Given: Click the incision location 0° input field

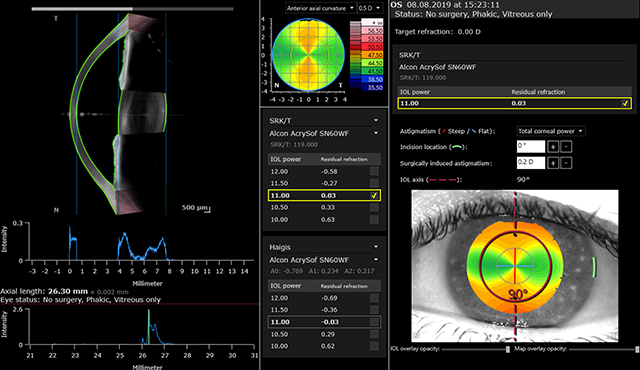Looking at the screenshot, I should point(531,146).
